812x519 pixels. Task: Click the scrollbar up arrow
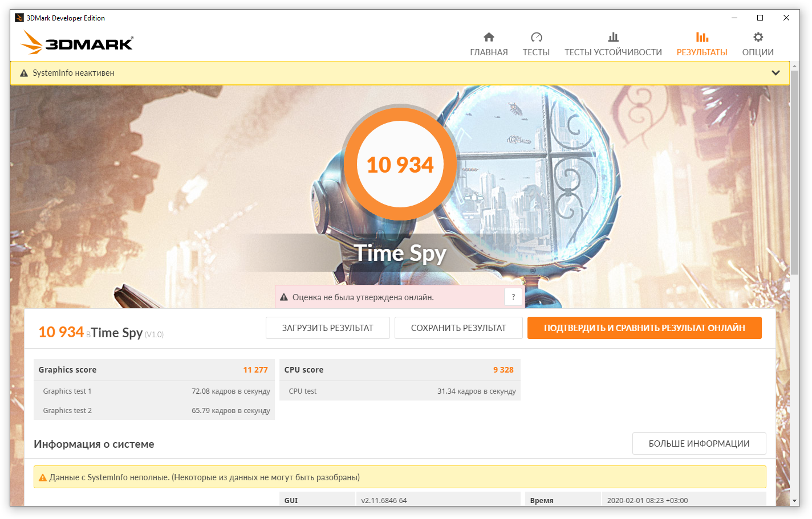tap(795, 67)
